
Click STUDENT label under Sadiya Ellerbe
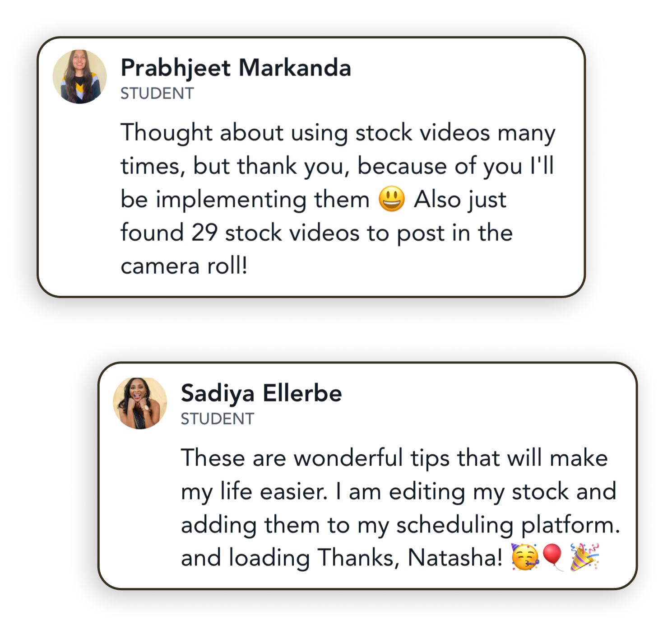pyautogui.click(x=218, y=419)
